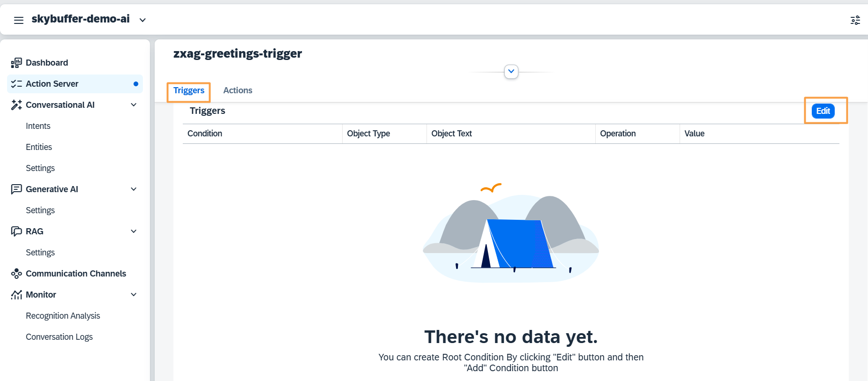Open Communication Channels page
This screenshot has width=868, height=381.
coord(75,274)
